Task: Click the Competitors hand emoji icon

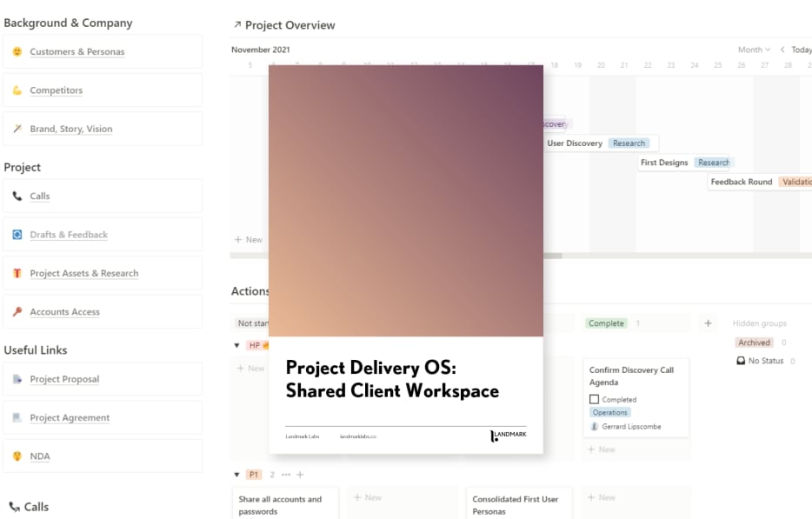Action: [x=17, y=90]
